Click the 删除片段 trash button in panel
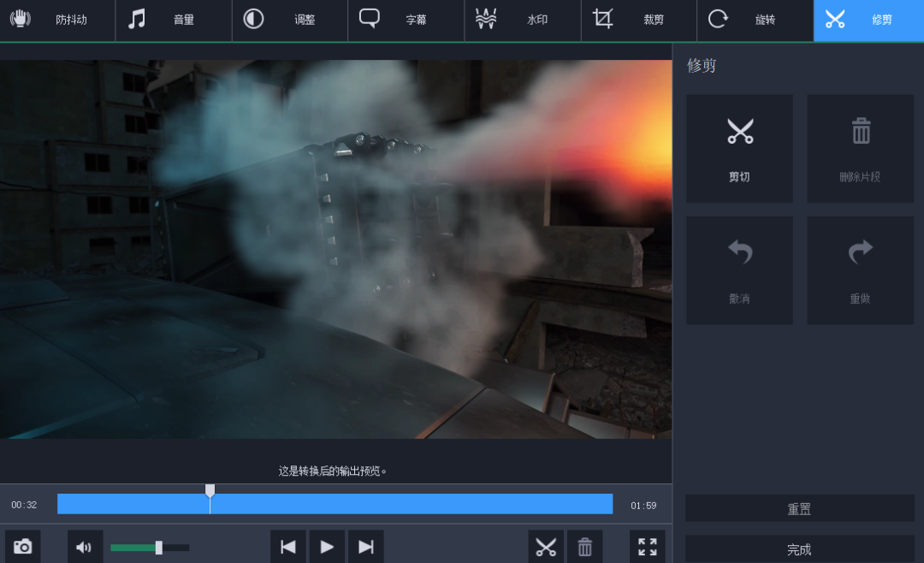The height and width of the screenshot is (563, 924). tap(860, 149)
